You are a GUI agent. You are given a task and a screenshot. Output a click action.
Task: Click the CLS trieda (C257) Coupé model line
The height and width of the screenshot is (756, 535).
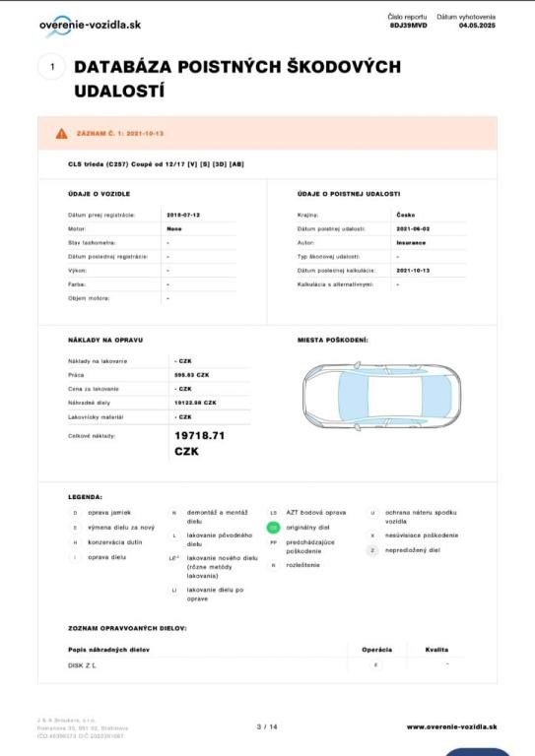tap(156, 164)
